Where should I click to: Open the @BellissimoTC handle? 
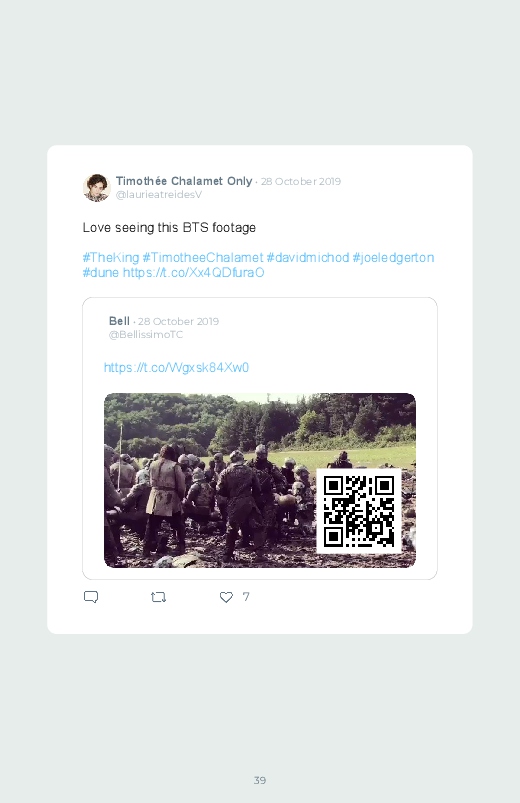point(146,334)
